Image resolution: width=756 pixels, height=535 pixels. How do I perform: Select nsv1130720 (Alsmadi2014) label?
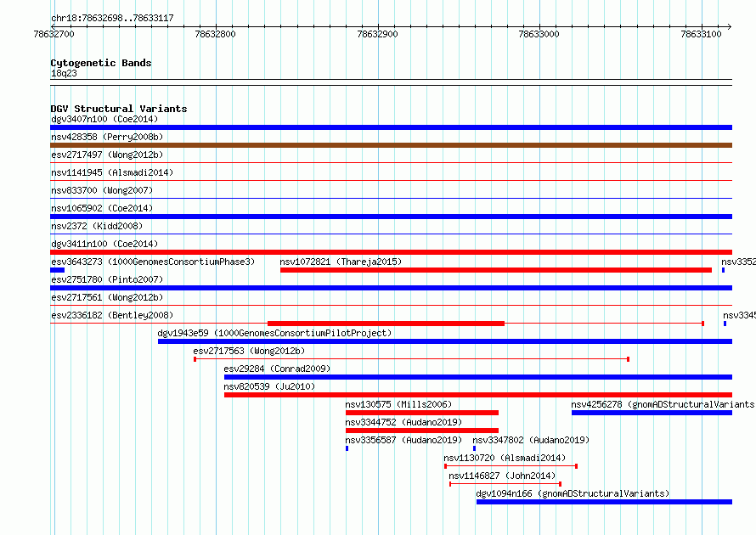[505, 458]
